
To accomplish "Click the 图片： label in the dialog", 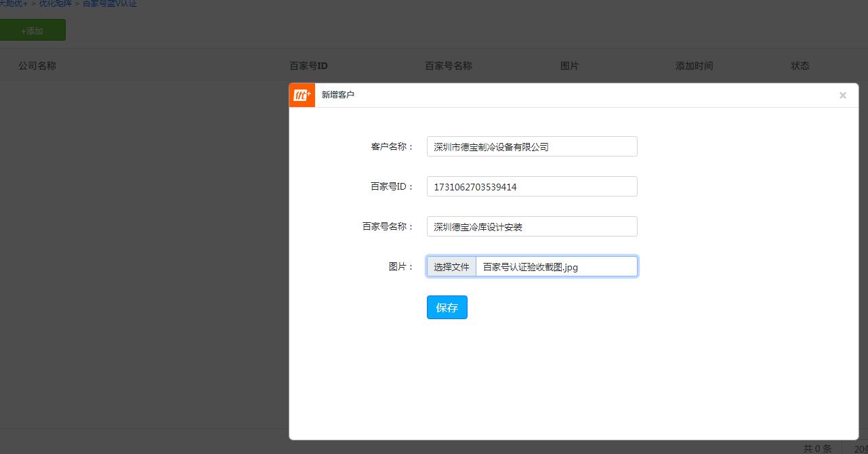I will click(x=401, y=267).
